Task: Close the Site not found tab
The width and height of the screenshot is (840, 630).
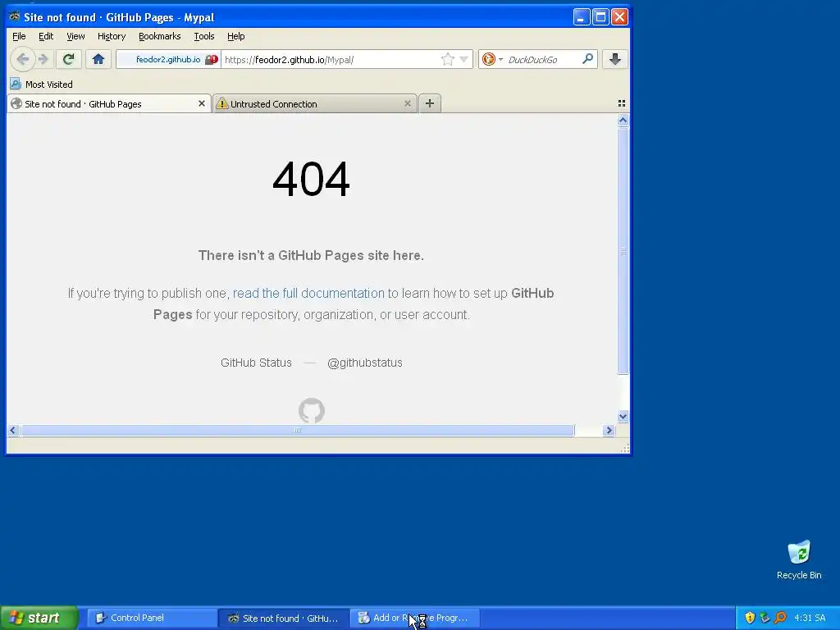Action: [x=202, y=103]
